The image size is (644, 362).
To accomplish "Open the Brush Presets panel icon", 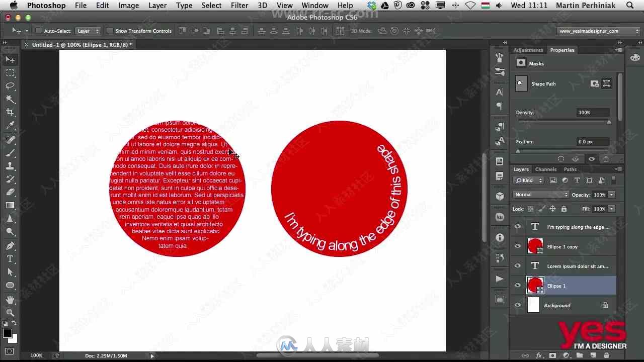I will 500,71.
